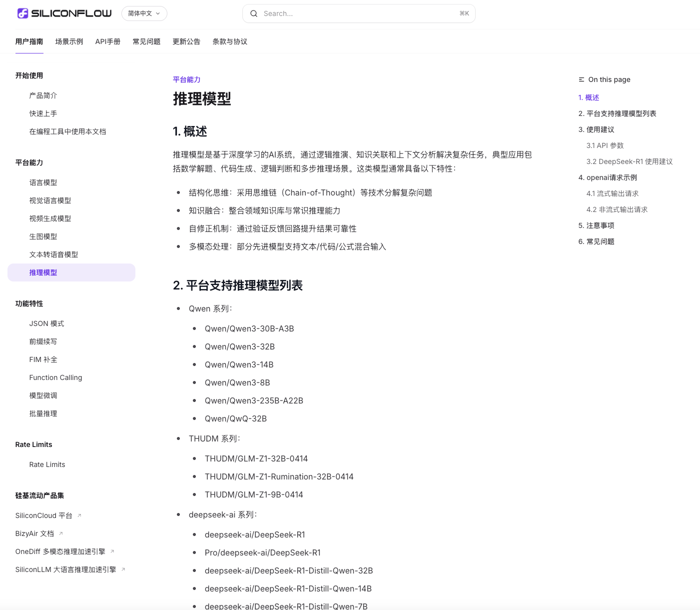Screen dimensions: 700x610
Task: Jump to 5. 注意事项 in outline
Action: (596, 225)
